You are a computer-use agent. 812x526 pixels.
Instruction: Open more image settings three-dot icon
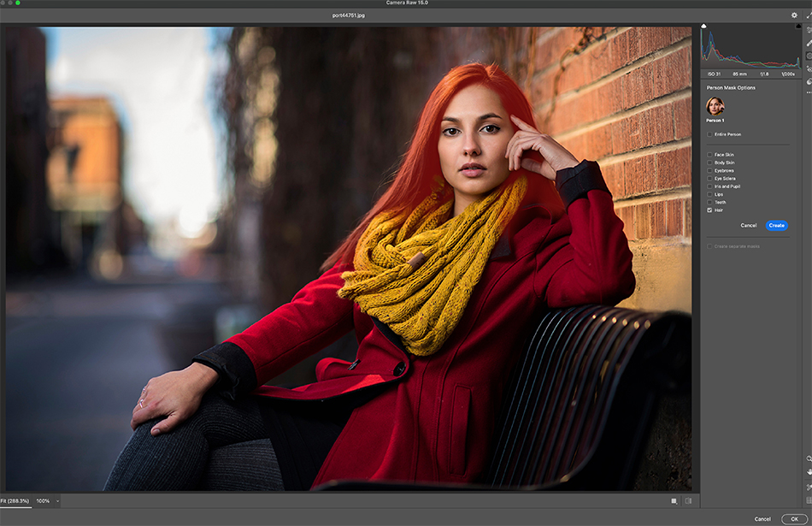pyautogui.click(x=809, y=92)
